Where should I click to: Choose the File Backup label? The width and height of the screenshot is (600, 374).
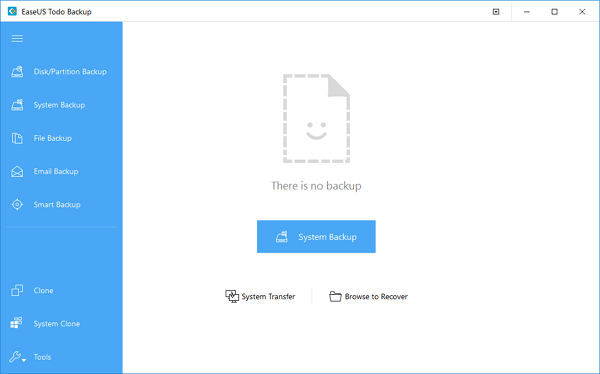pyautogui.click(x=53, y=138)
